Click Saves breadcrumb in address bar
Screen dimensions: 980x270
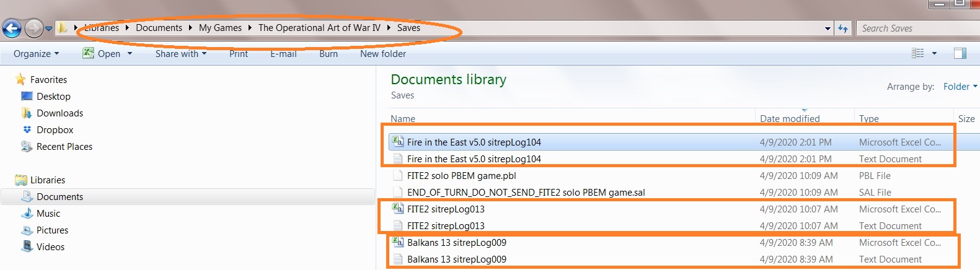click(408, 28)
